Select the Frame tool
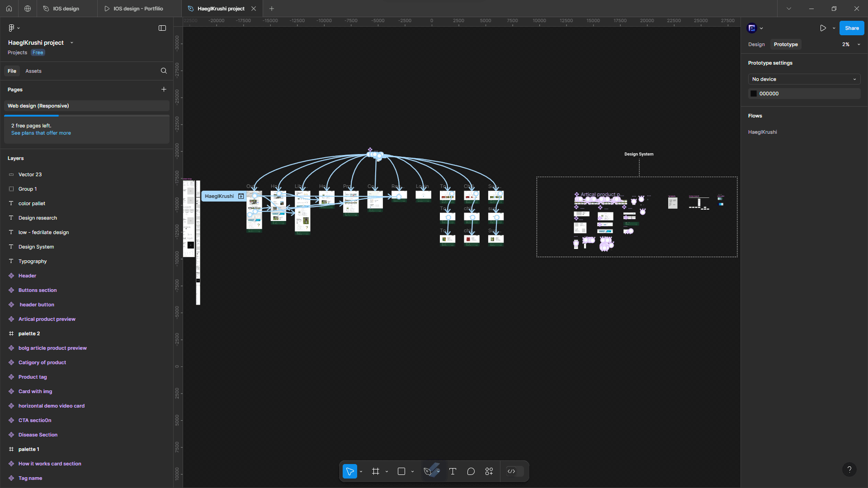The image size is (868, 488). coord(375,471)
